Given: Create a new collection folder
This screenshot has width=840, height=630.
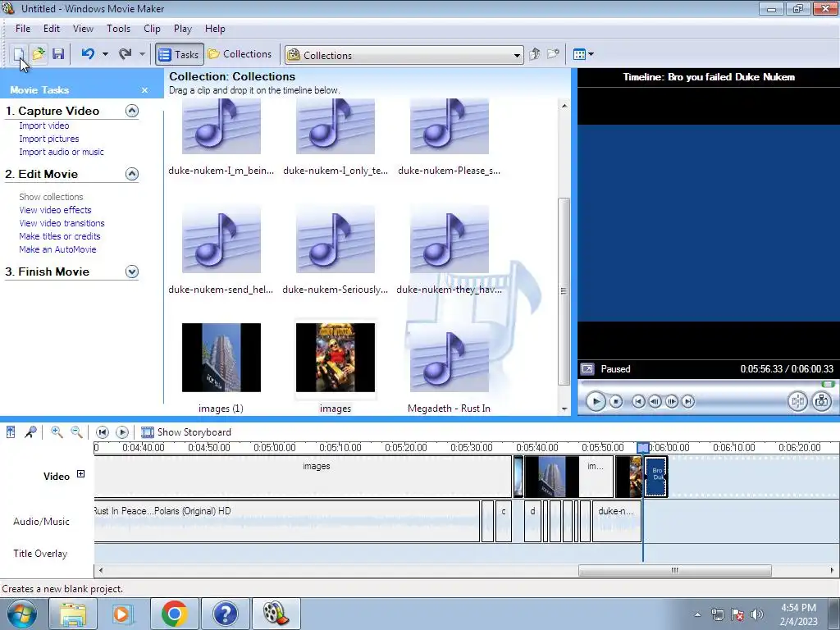Looking at the screenshot, I should pyautogui.click(x=553, y=54).
